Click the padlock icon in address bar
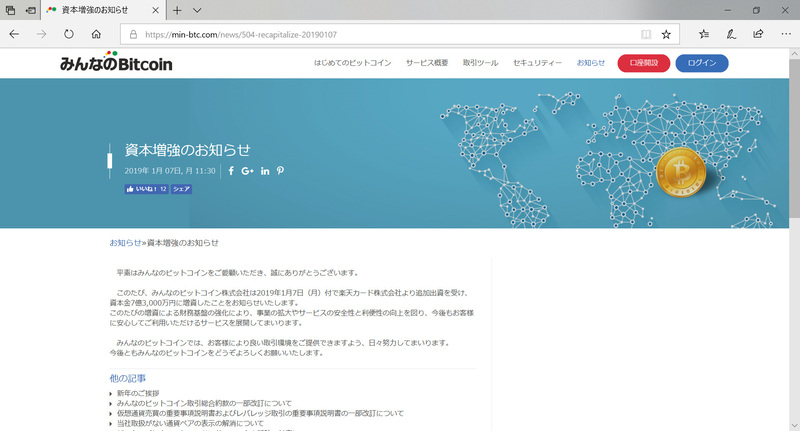This screenshot has height=431, width=800. click(133, 35)
